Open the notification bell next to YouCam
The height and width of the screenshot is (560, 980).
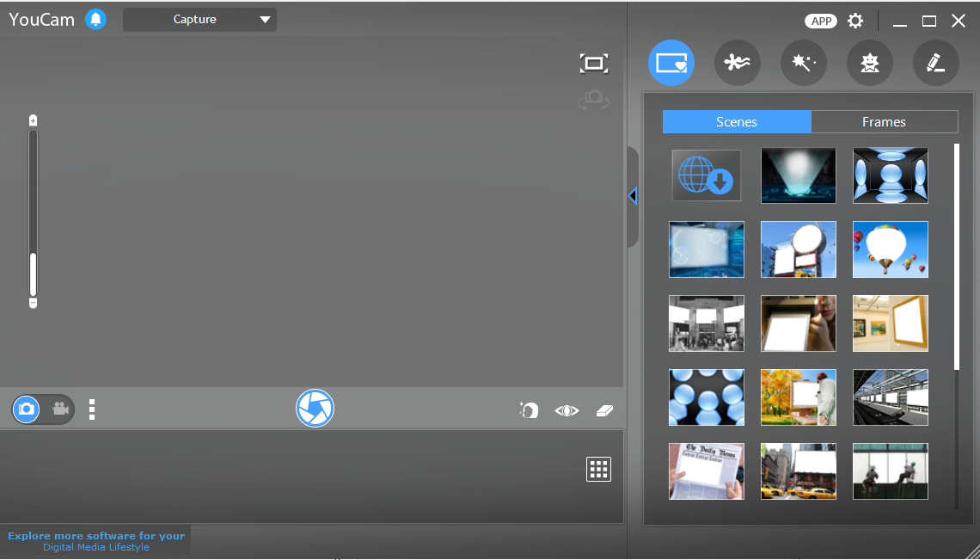tap(95, 19)
